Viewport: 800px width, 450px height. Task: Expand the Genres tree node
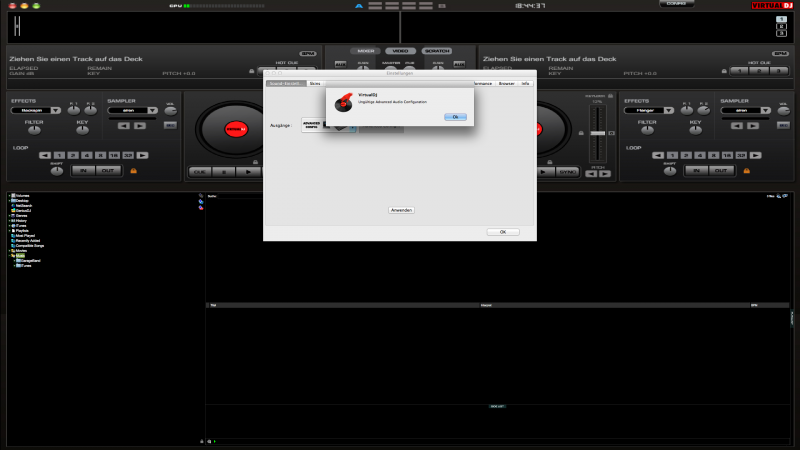(x=9, y=215)
